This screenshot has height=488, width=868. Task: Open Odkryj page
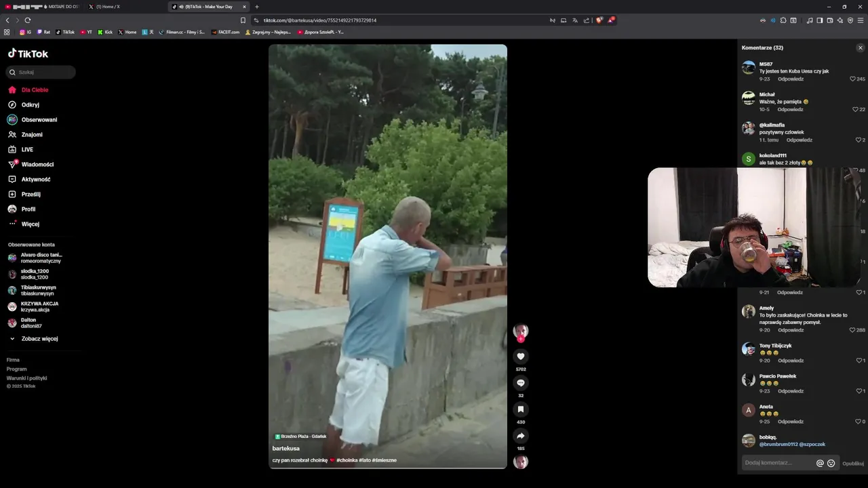pos(24,105)
